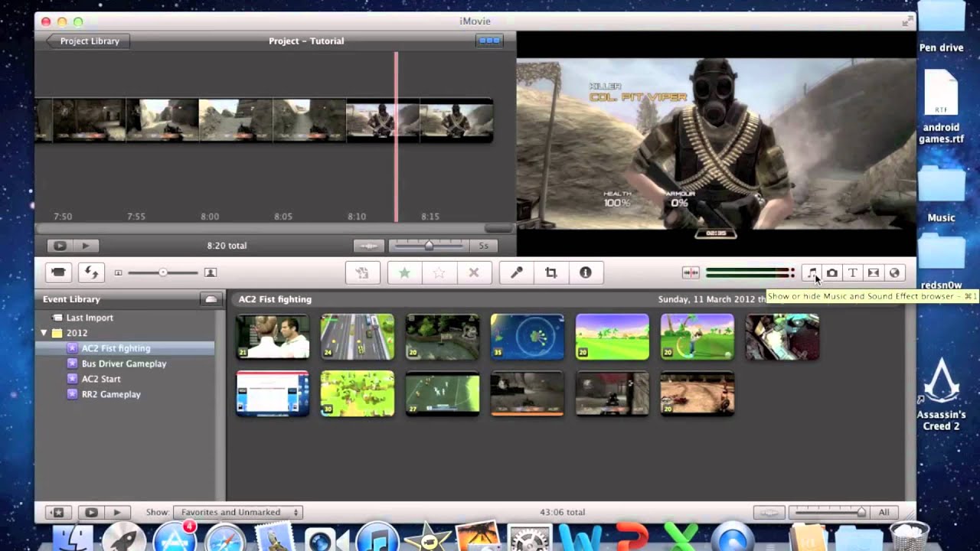
Task: Open the Titles browser
Action: pos(853,272)
